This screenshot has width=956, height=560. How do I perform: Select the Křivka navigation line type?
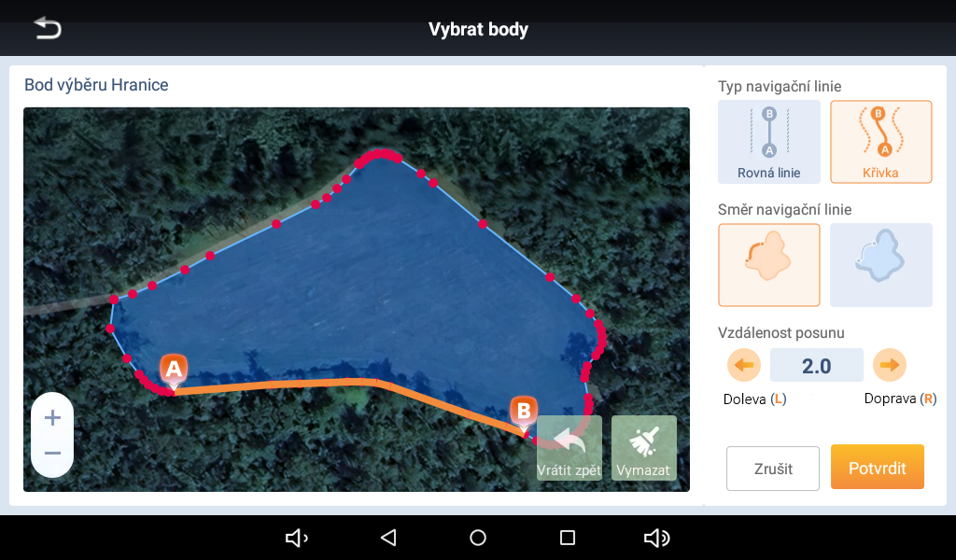(881, 142)
